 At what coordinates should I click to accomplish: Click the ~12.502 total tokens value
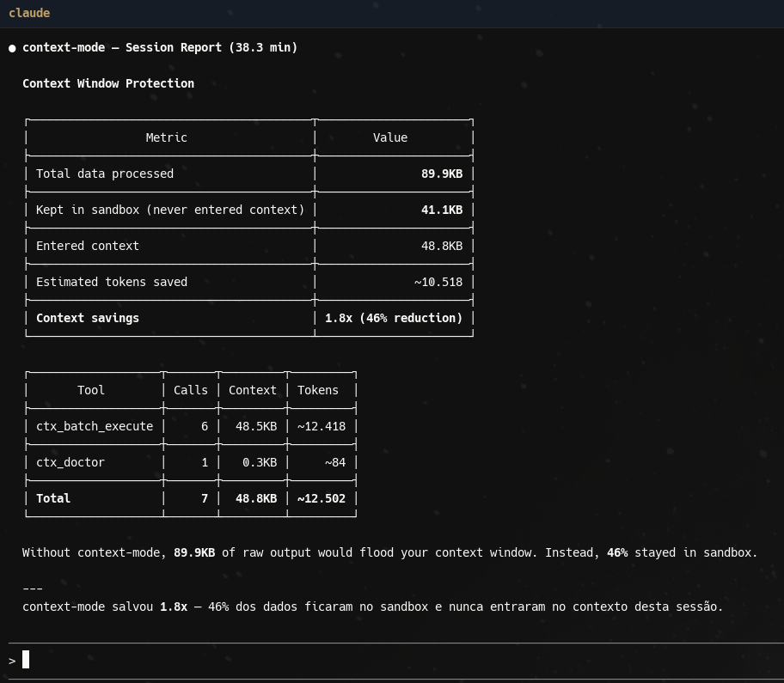[x=322, y=498]
